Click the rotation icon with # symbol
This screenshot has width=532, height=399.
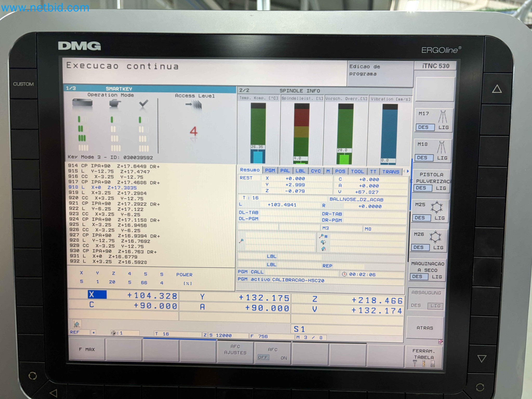point(324,236)
